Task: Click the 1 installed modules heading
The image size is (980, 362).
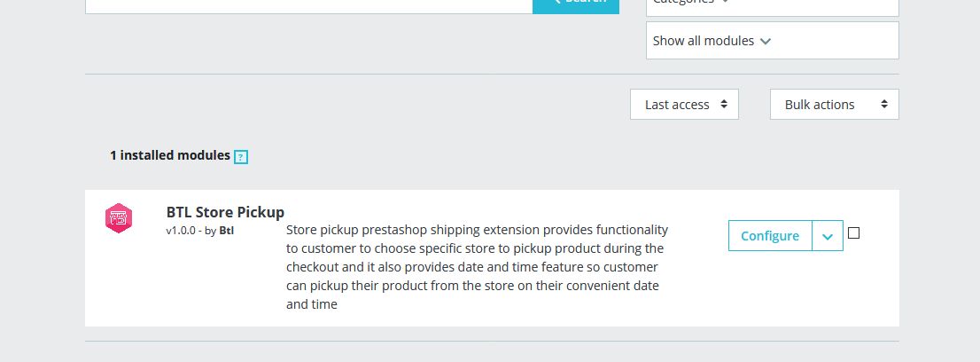Action: point(170,155)
